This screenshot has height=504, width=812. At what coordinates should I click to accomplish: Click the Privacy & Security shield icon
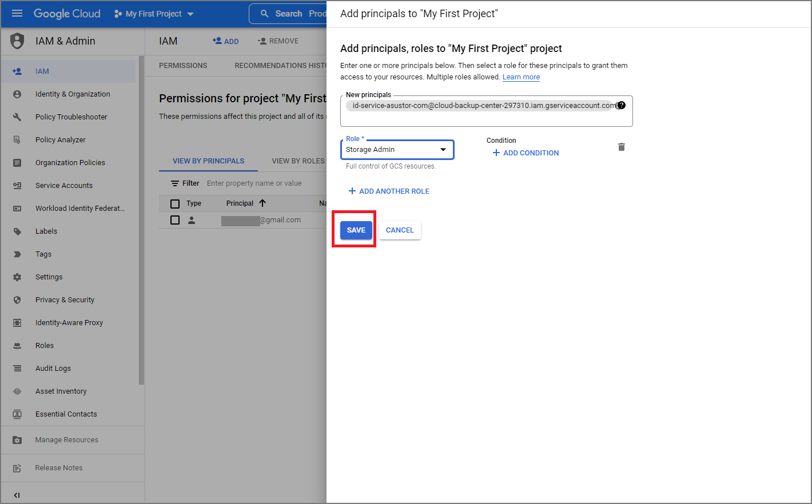(17, 300)
